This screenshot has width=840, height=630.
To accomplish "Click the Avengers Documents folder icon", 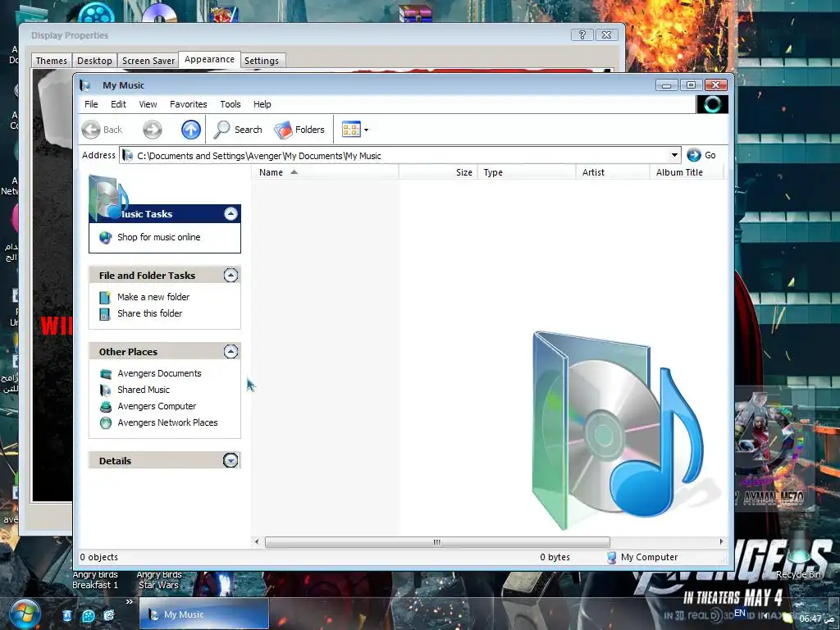I will tap(106, 374).
